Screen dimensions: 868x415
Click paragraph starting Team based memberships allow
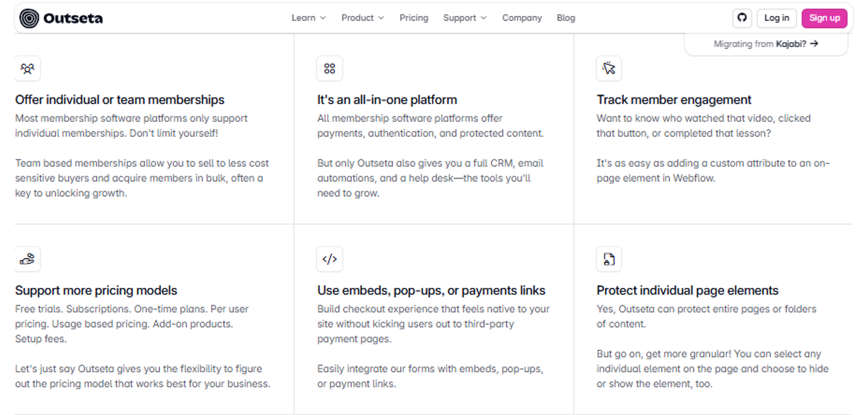(x=142, y=178)
